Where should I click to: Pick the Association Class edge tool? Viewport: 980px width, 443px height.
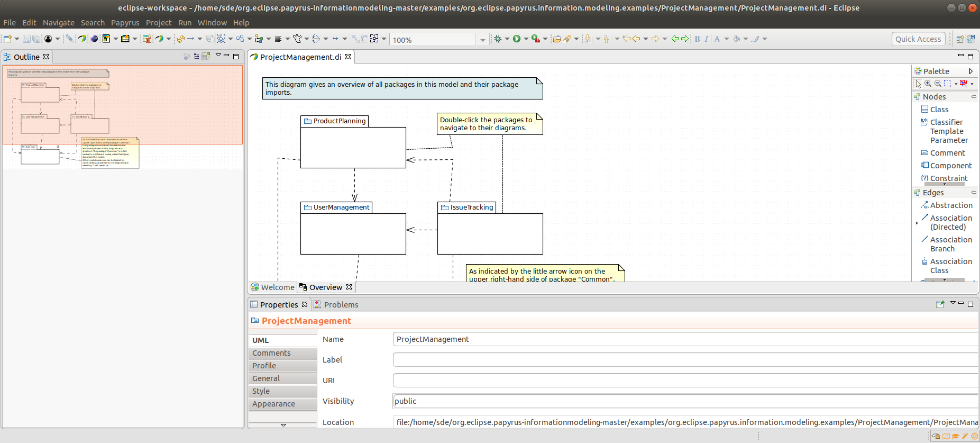point(947,266)
